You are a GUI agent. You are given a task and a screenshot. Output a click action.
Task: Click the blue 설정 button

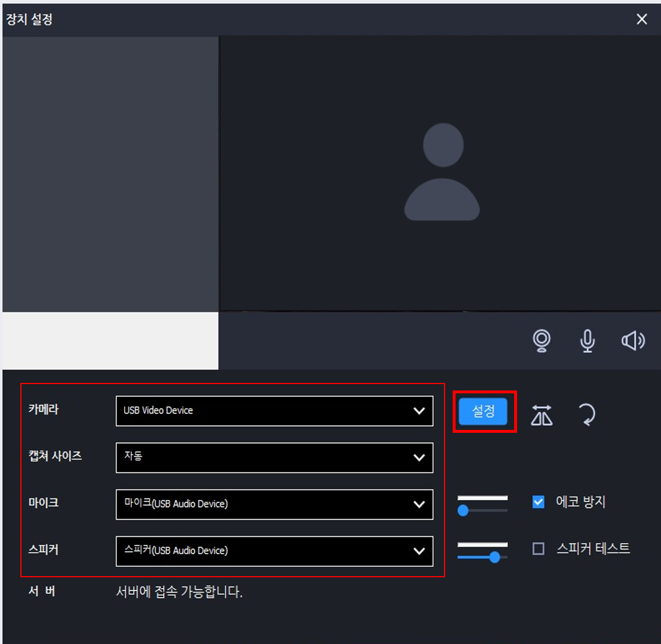pyautogui.click(x=483, y=411)
